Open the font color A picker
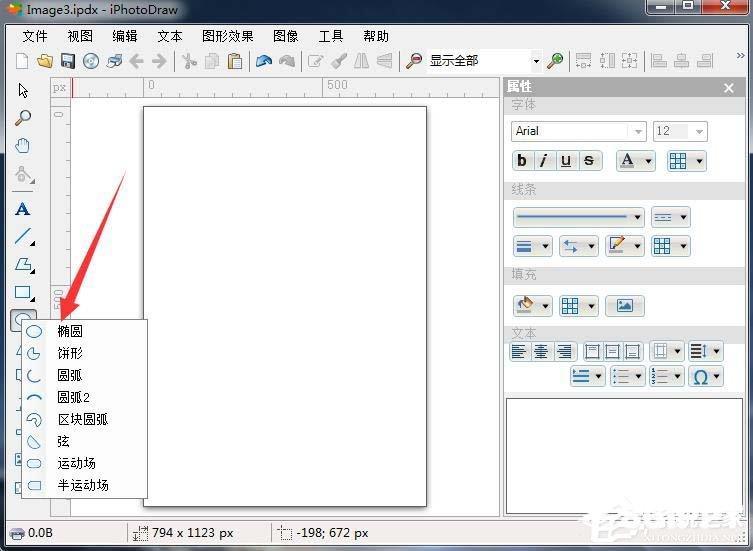This screenshot has width=753, height=551. [635, 160]
